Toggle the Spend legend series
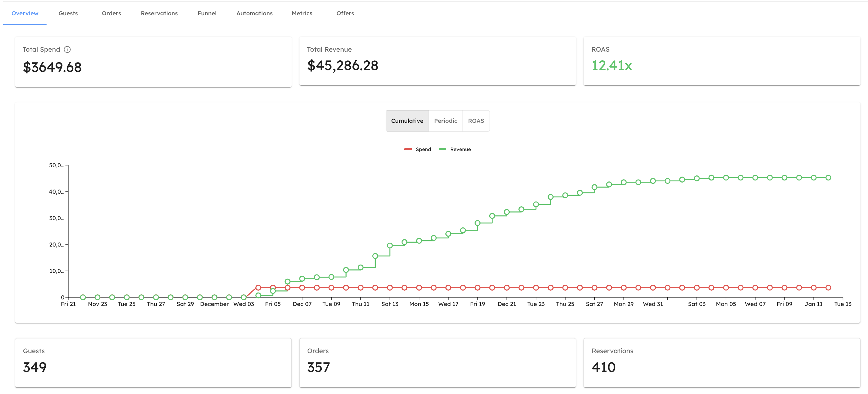Viewport: 868px width, 394px height. 423,149
